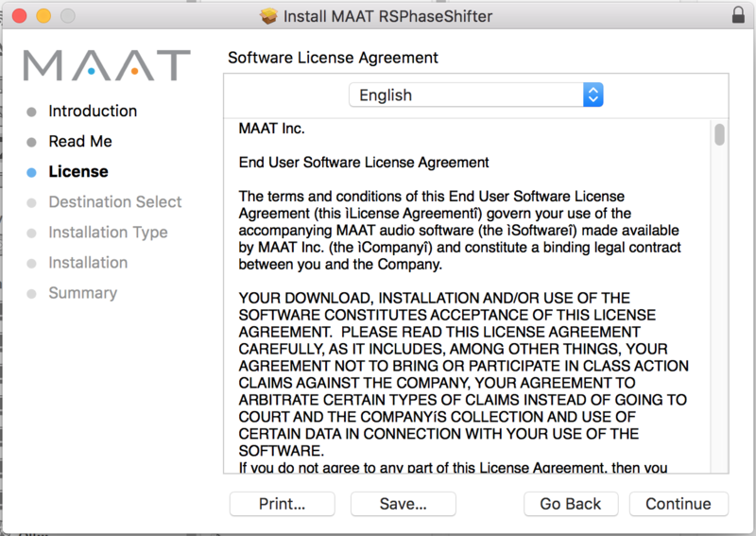This screenshot has height=536, width=756.
Task: Click the Print... button
Action: pyautogui.click(x=283, y=504)
